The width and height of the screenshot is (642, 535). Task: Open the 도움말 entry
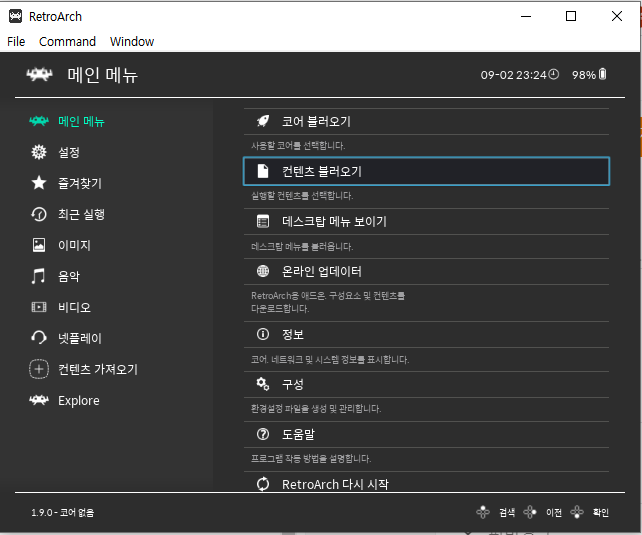tap(426, 434)
